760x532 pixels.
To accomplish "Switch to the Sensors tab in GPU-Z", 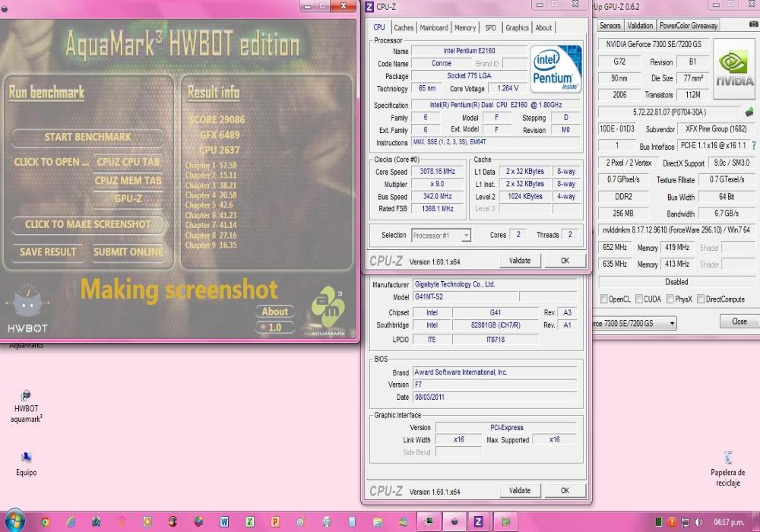I will (610, 25).
